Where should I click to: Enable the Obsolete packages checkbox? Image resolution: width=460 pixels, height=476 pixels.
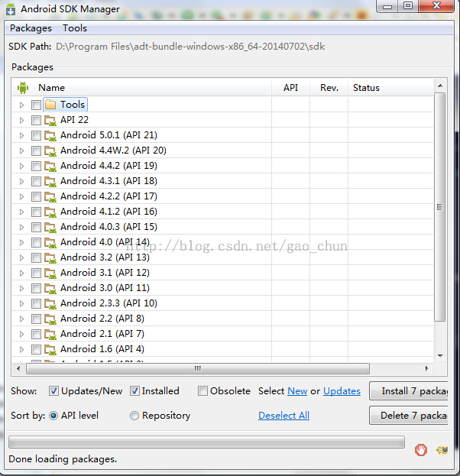point(202,391)
